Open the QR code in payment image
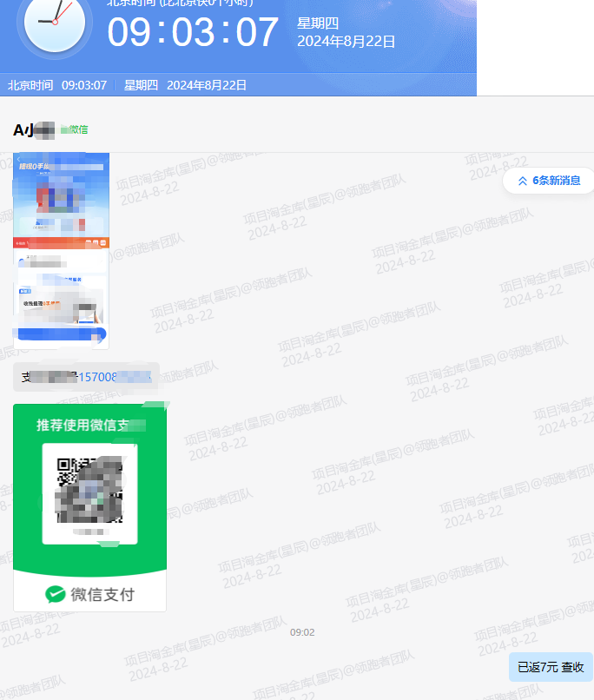This screenshot has width=594, height=700. (x=90, y=492)
